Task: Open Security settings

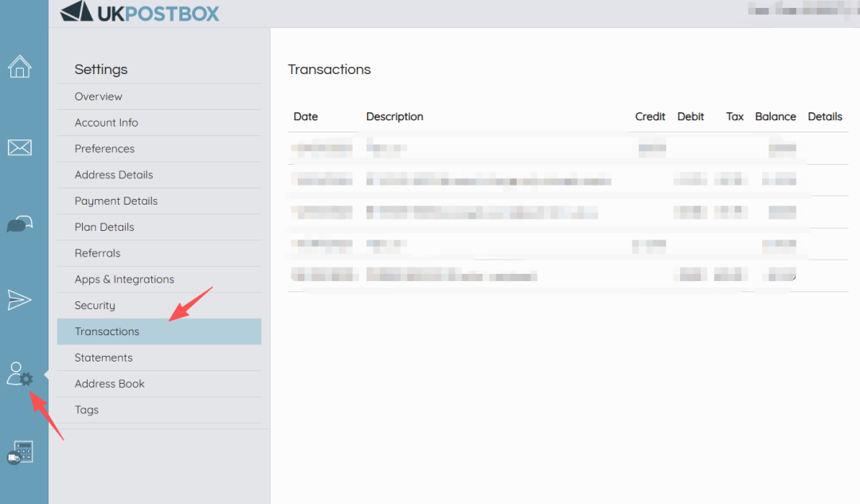Action: [95, 306]
